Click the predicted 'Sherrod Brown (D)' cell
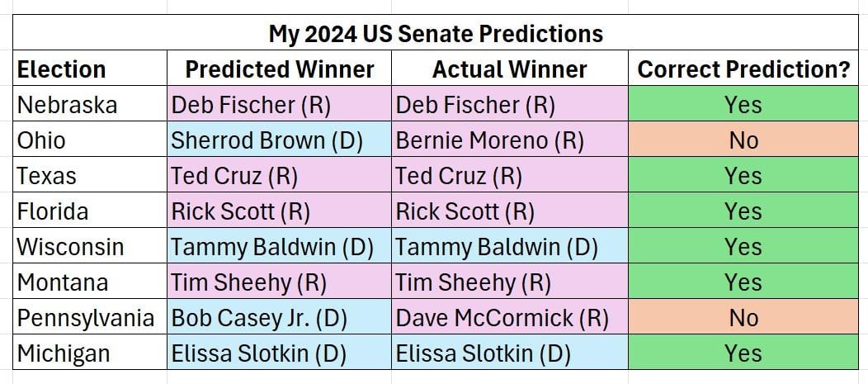Viewport: 868px width, 384px height. [x=279, y=139]
